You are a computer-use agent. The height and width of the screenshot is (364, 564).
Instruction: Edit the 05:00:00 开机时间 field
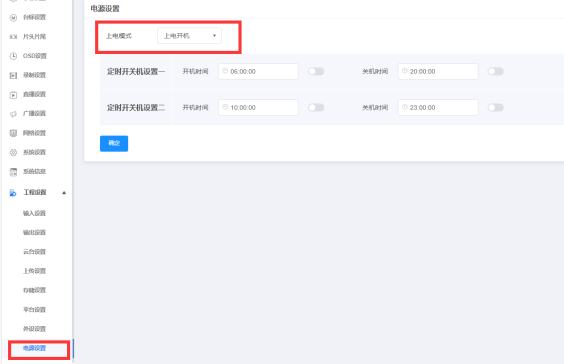pos(258,72)
